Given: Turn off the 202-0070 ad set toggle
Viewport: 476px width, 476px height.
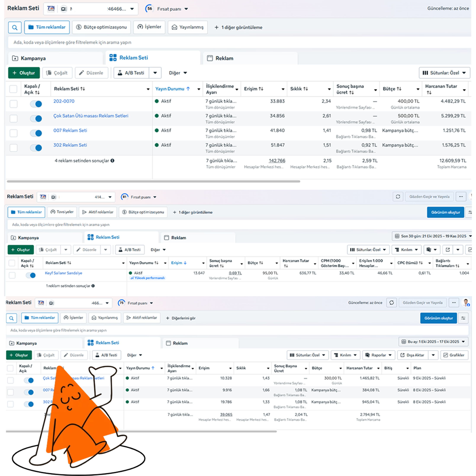Looking at the screenshot, I should 36,104.
